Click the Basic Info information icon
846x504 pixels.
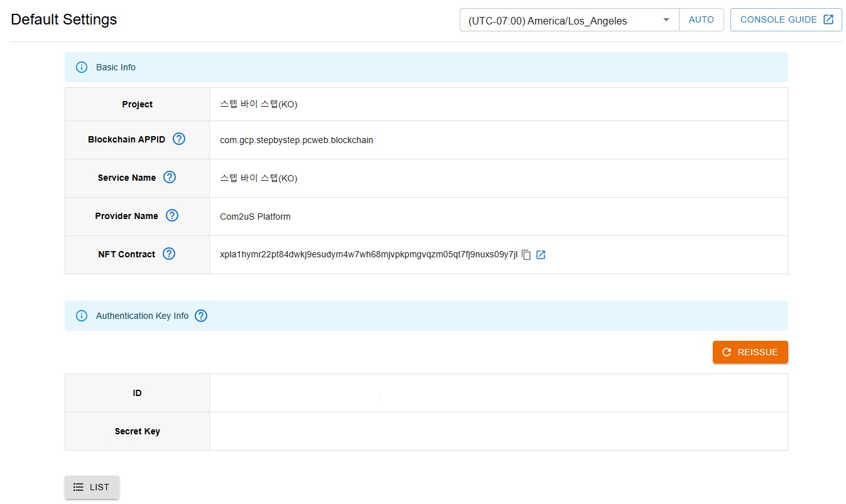click(82, 67)
